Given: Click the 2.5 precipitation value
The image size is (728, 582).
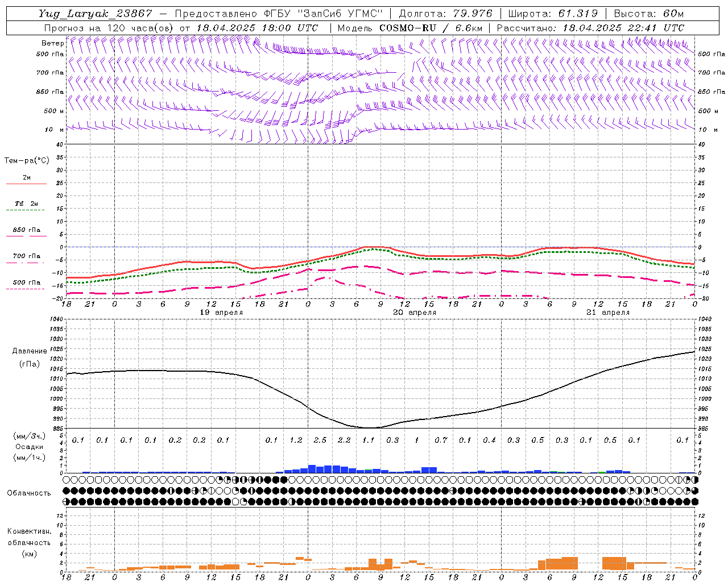Looking at the screenshot, I should [320, 440].
